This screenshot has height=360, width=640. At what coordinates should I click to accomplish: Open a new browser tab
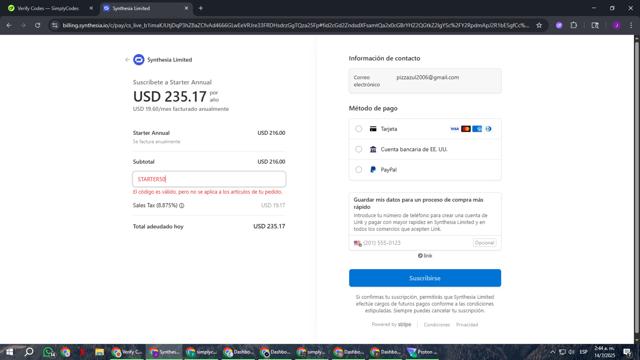pyautogui.click(x=200, y=8)
